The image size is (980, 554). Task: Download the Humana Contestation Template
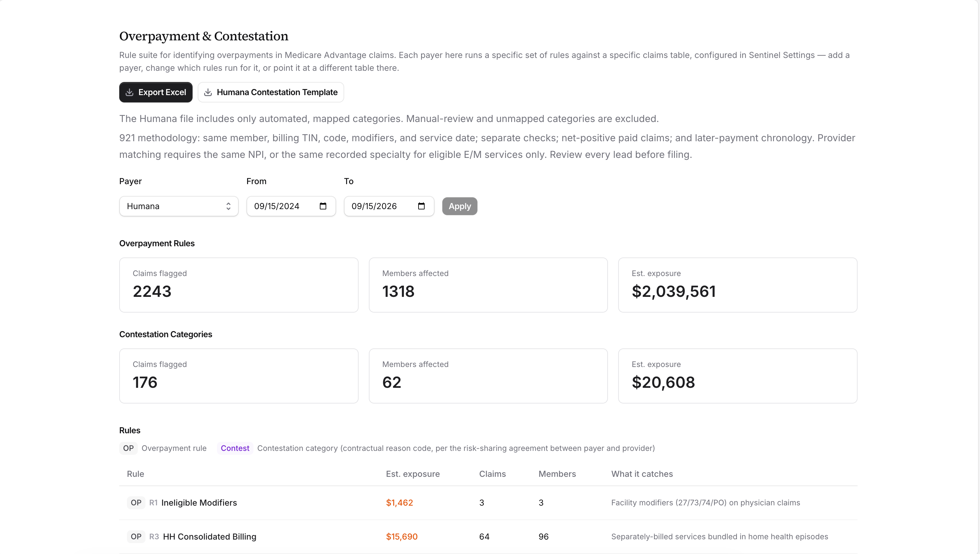271,92
